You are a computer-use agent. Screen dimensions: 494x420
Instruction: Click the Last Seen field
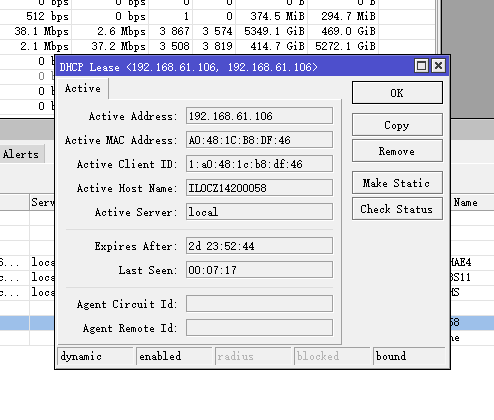pyautogui.click(x=259, y=270)
